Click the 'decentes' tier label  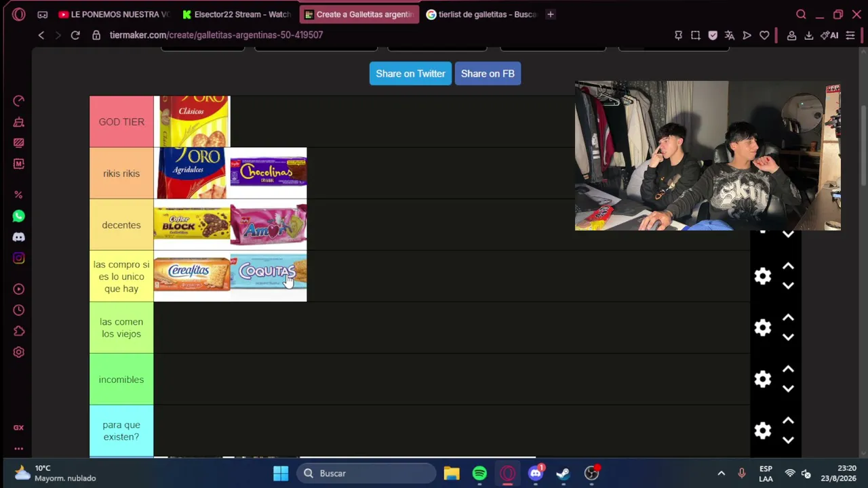[121, 225]
